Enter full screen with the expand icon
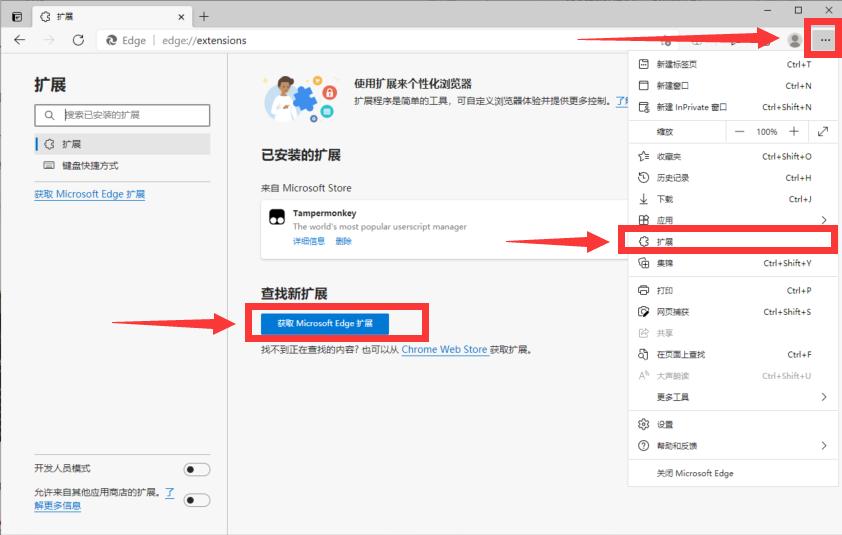Screen dimensions: 842x535 823,132
